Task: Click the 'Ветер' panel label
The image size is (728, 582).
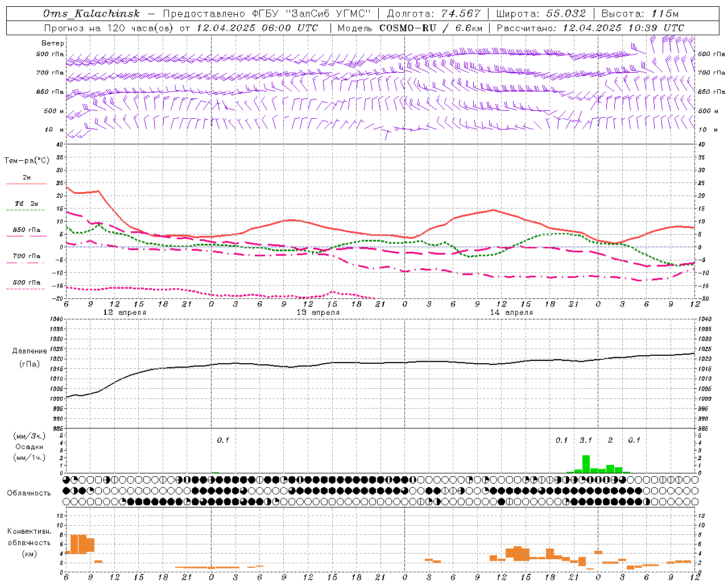Action: (x=53, y=43)
